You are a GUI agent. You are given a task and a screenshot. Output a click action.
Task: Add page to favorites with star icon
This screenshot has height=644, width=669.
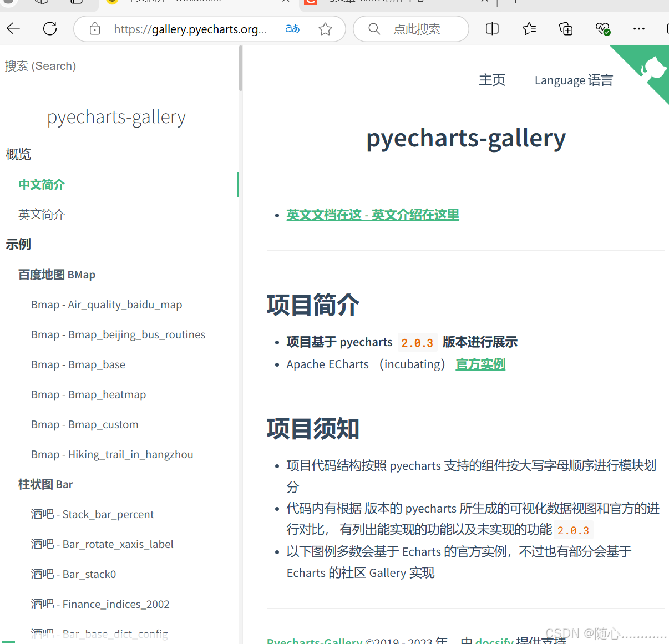point(326,29)
